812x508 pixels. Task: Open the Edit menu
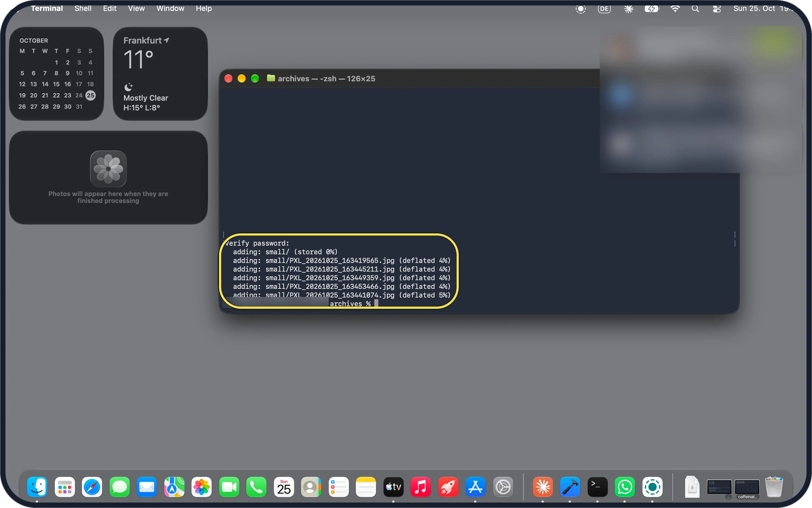click(110, 8)
